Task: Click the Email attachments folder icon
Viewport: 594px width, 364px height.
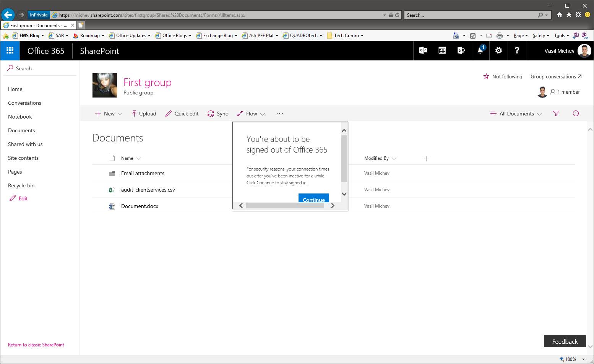Action: click(112, 174)
